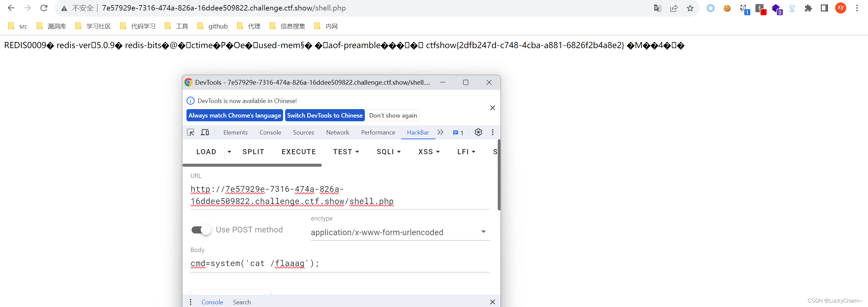
Task: Switch to the Console tab
Action: (x=270, y=132)
